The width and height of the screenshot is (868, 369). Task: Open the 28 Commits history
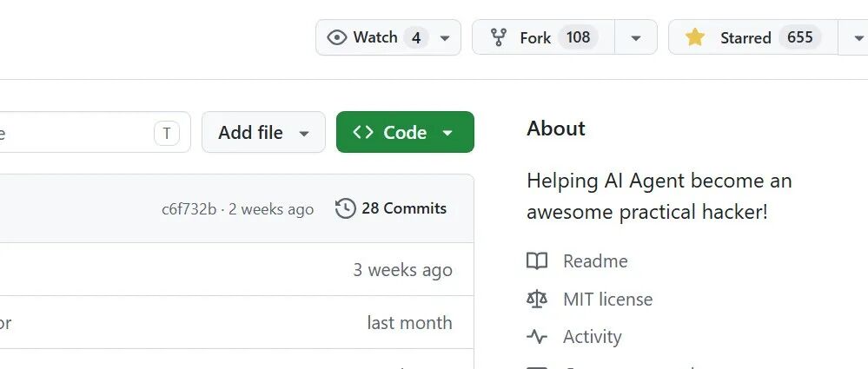(404, 208)
